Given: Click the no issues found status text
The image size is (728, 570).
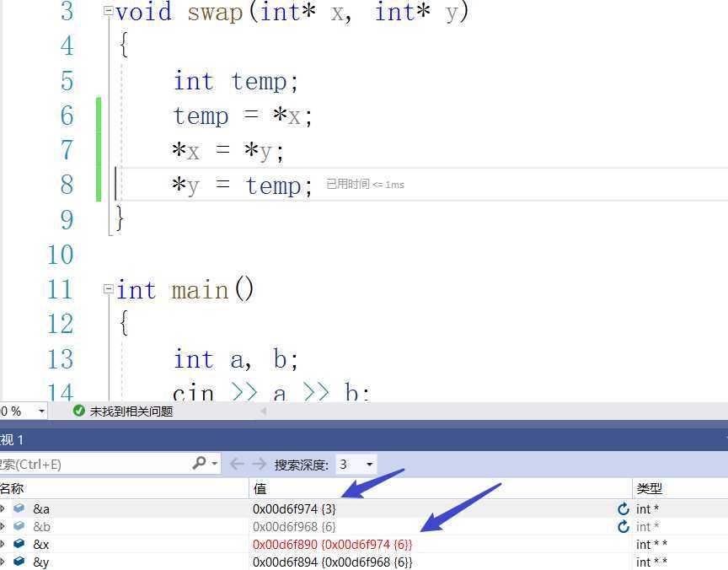Looking at the screenshot, I should point(131,411).
